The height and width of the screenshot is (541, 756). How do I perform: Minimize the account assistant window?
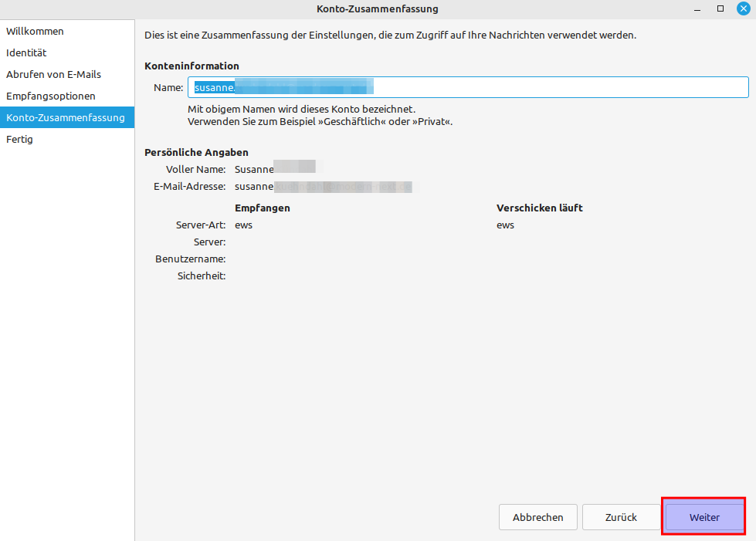[697, 8]
